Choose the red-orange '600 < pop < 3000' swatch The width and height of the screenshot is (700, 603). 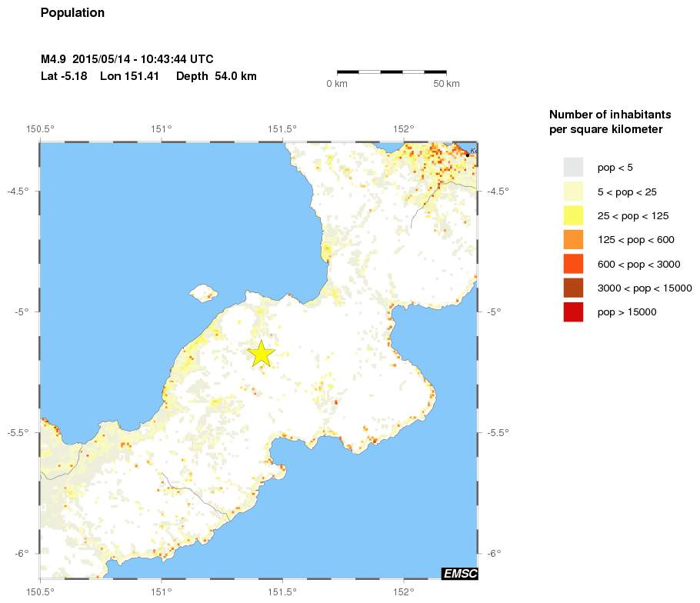[x=573, y=264]
